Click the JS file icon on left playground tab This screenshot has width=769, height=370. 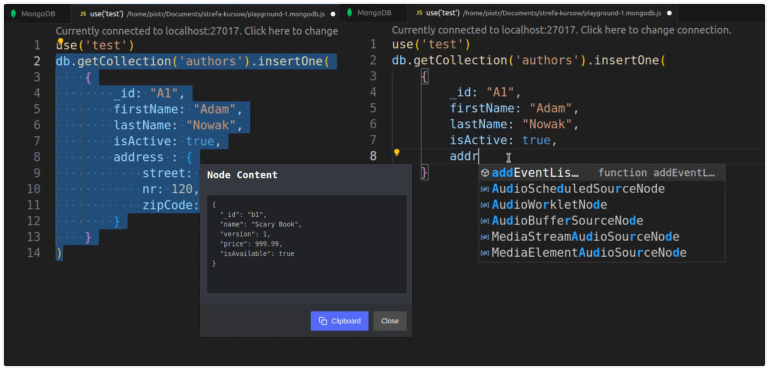pos(83,13)
